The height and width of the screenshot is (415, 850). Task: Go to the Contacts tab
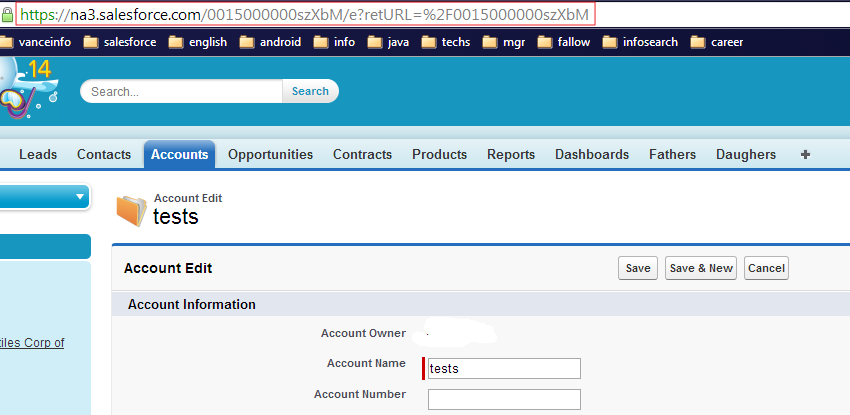tap(104, 154)
